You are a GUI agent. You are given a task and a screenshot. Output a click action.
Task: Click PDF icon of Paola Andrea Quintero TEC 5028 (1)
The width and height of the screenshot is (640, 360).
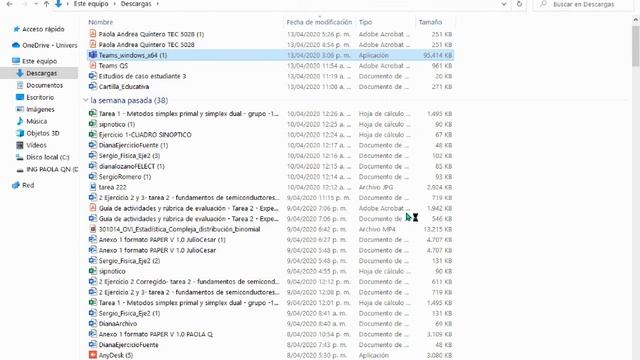point(93,34)
